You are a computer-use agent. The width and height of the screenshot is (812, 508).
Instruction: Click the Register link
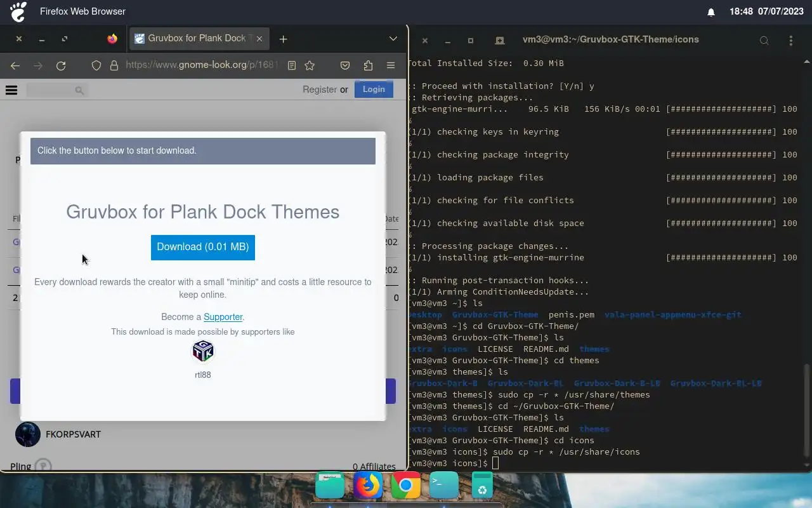[x=320, y=90]
